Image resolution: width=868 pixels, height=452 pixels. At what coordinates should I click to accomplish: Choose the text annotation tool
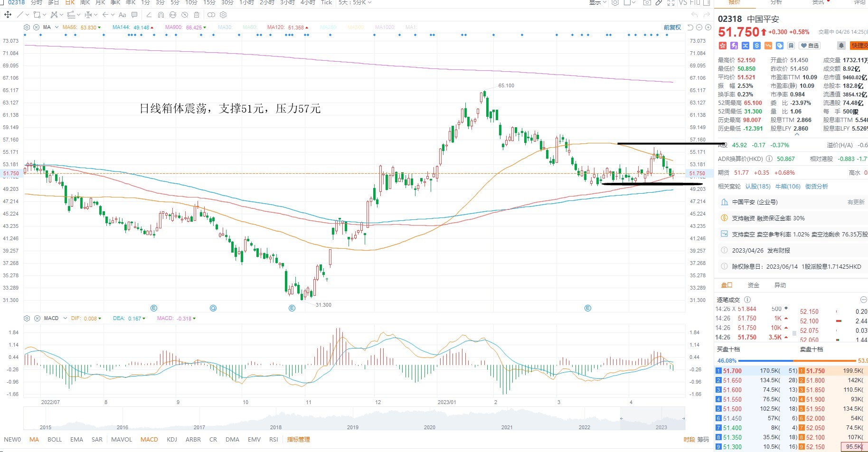click(x=123, y=15)
